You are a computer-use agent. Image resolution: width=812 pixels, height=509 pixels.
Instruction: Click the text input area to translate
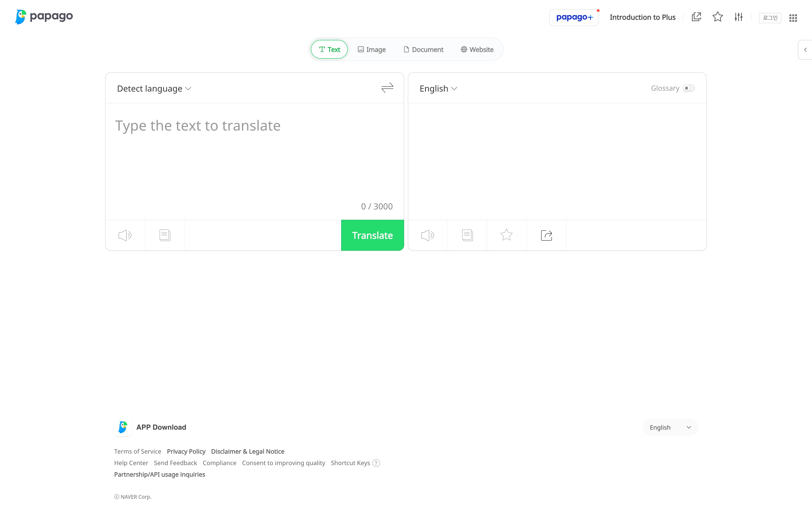(254, 155)
